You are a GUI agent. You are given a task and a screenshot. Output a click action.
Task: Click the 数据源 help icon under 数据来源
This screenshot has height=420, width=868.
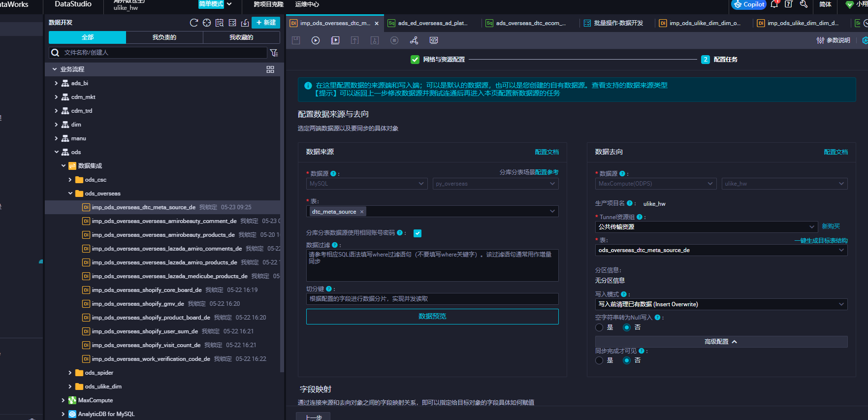(x=333, y=173)
